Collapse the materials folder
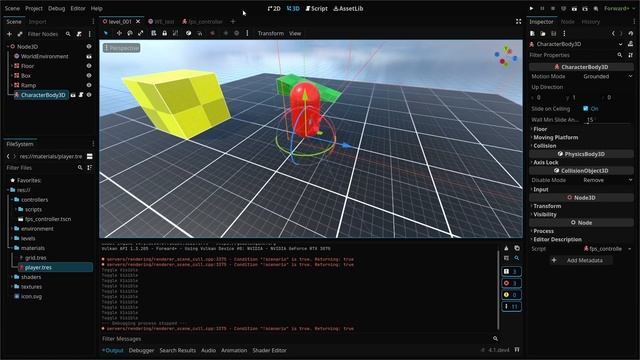Image resolution: width=640 pixels, height=360 pixels. pyautogui.click(x=9, y=248)
